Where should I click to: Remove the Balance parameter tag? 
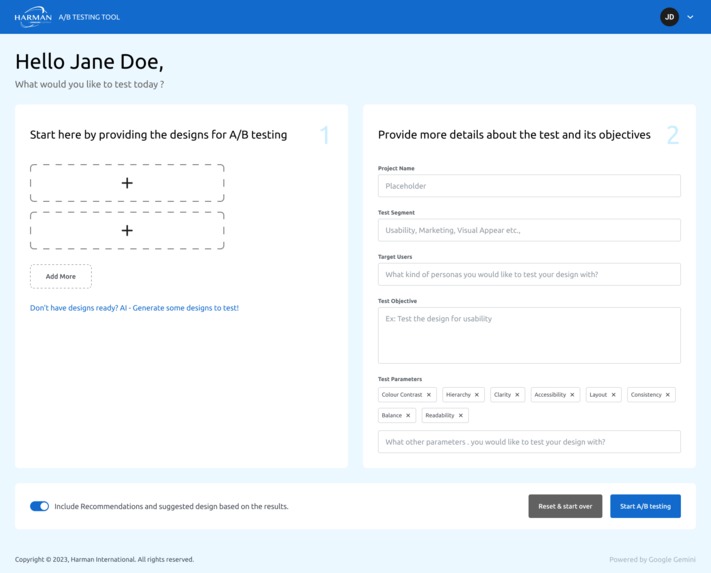(408, 415)
